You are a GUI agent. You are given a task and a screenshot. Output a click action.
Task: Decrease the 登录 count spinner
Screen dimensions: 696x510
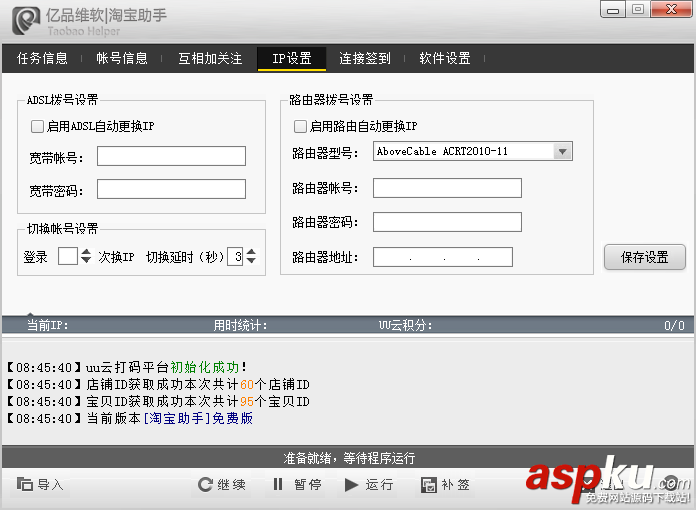86,261
